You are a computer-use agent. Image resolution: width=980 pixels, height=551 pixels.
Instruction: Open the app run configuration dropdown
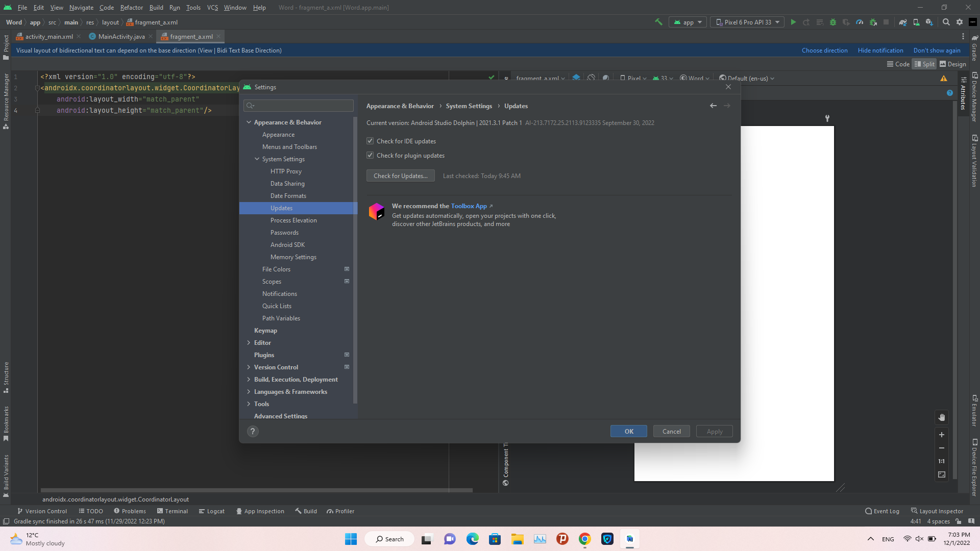(x=688, y=22)
